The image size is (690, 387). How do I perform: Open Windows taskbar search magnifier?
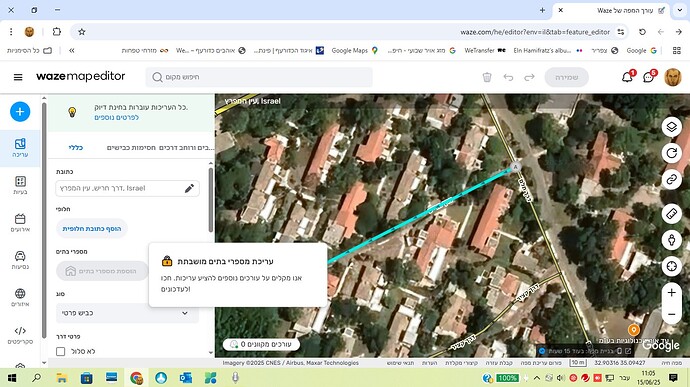pyautogui.click(x=37, y=378)
